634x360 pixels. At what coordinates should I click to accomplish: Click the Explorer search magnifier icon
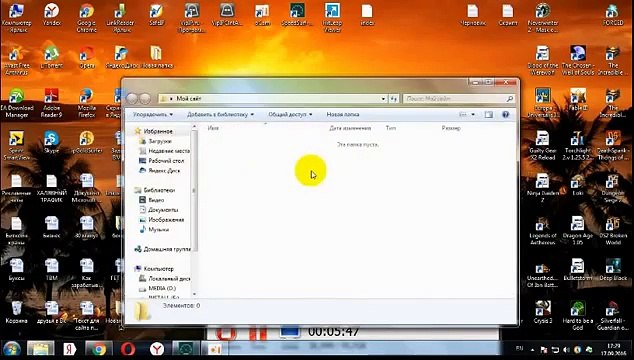click(x=509, y=98)
